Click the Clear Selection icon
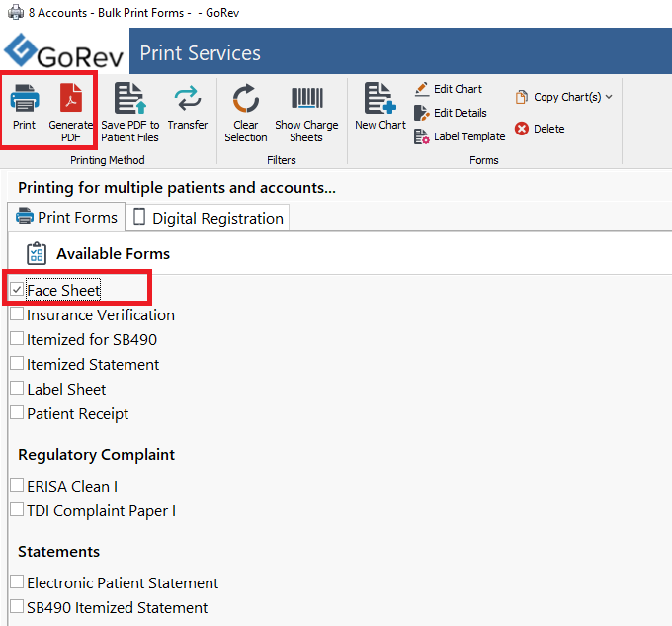The image size is (672, 626). (x=245, y=98)
